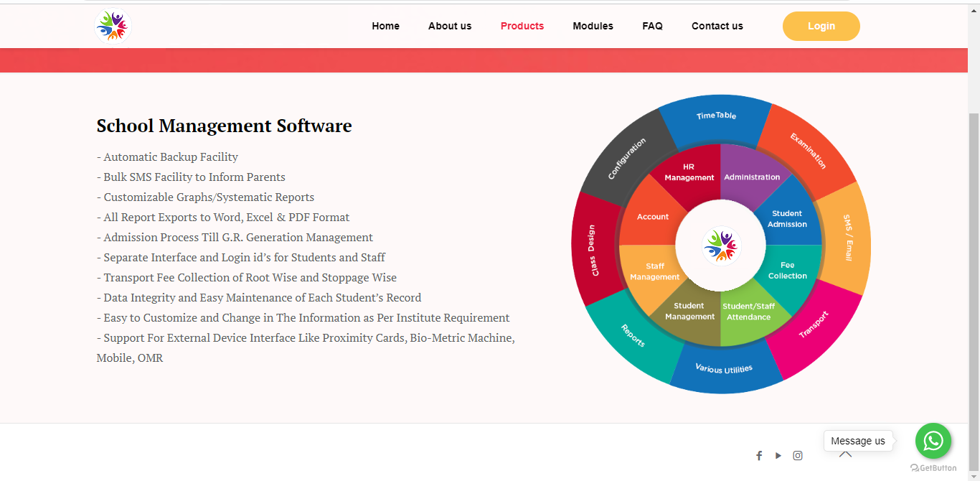
Task: Open the Modules menu
Action: tap(593, 26)
